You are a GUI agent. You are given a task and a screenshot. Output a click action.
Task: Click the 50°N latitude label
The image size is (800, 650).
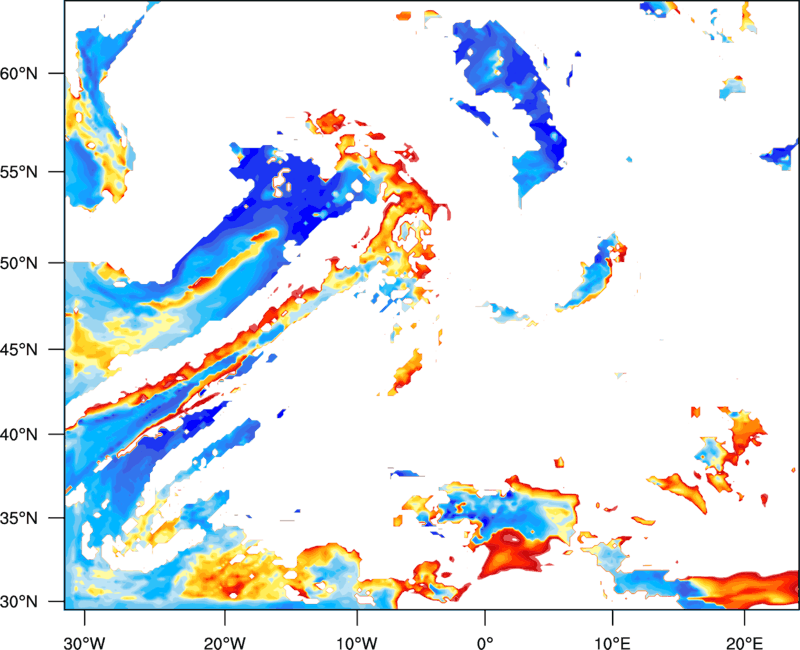click(19, 263)
